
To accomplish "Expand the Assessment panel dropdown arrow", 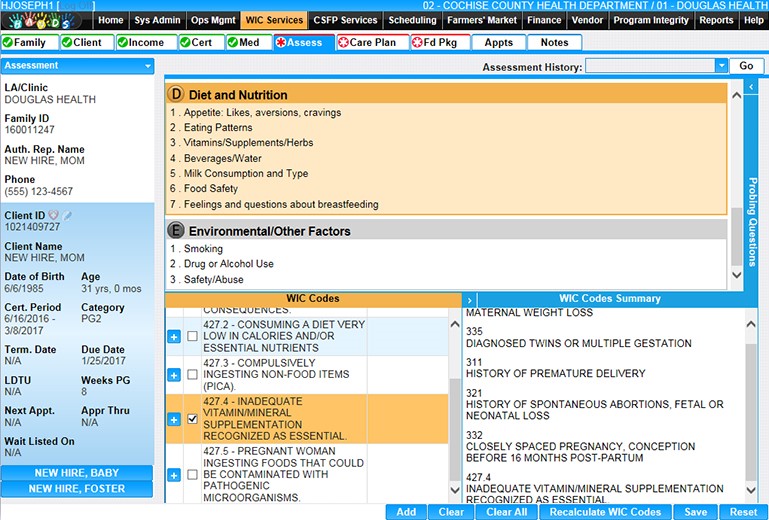I will click(148, 66).
